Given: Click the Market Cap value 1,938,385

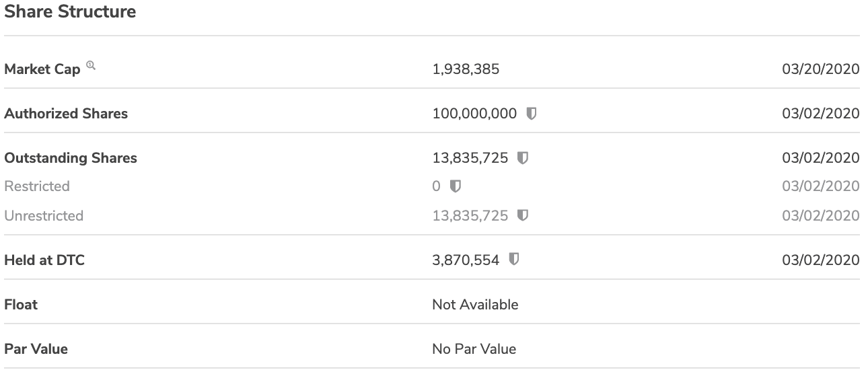Looking at the screenshot, I should click(x=466, y=69).
